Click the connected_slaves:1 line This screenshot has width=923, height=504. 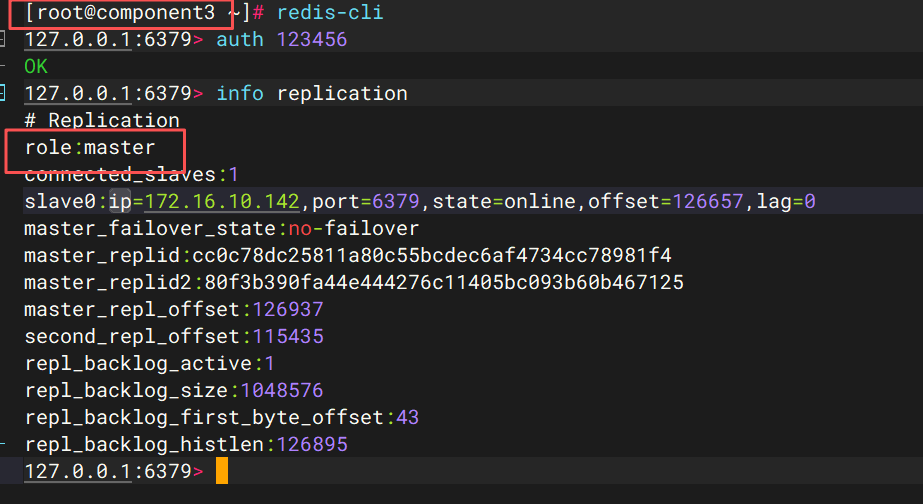[x=117, y=175]
